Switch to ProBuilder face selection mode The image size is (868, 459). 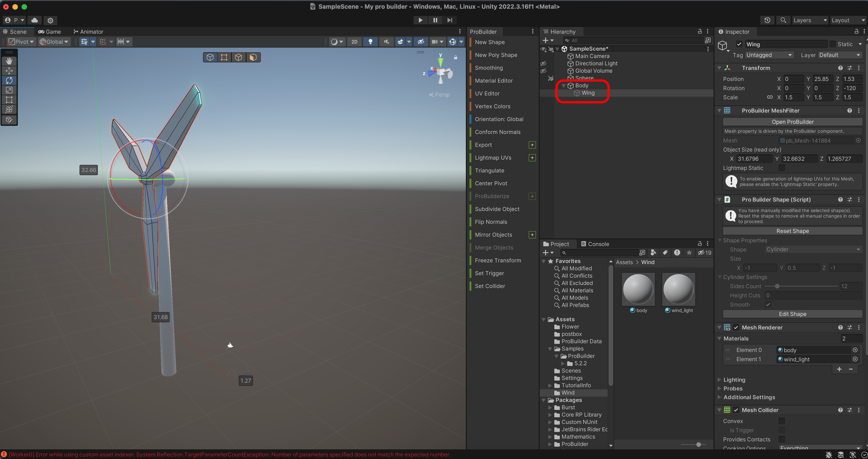(253, 57)
